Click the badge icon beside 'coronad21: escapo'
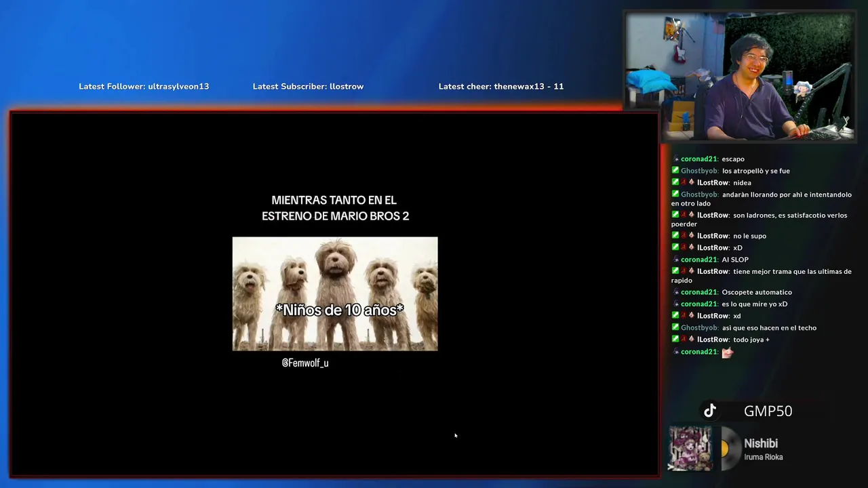The width and height of the screenshot is (868, 488). click(x=676, y=159)
